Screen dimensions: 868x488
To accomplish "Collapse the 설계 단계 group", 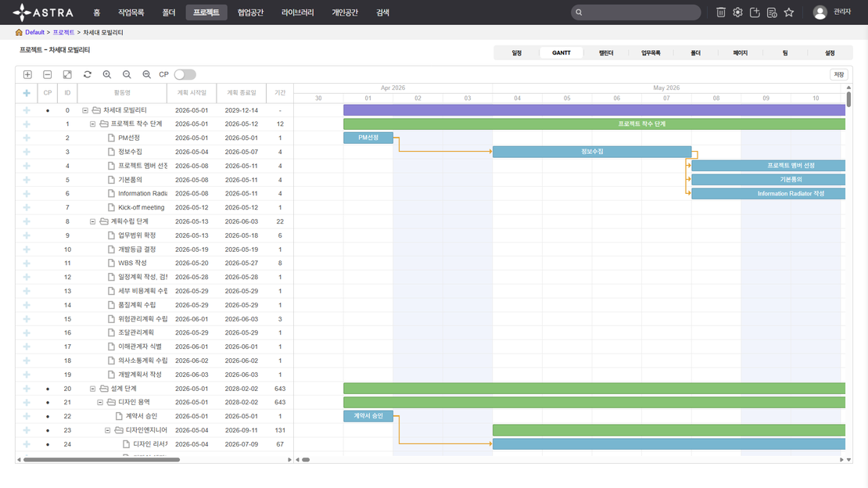I will [x=92, y=389].
